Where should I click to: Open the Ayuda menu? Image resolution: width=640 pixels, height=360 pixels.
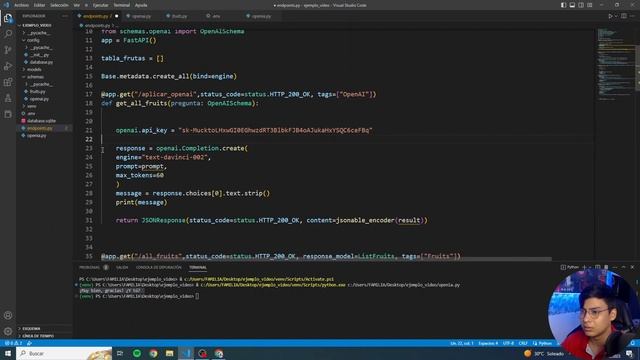[141, 5]
